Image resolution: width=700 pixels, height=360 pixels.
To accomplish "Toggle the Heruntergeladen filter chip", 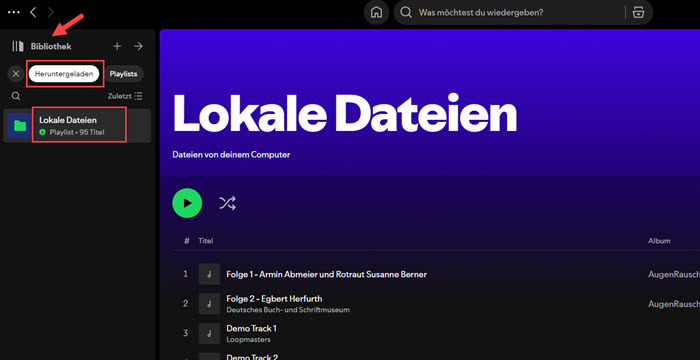I will point(64,74).
